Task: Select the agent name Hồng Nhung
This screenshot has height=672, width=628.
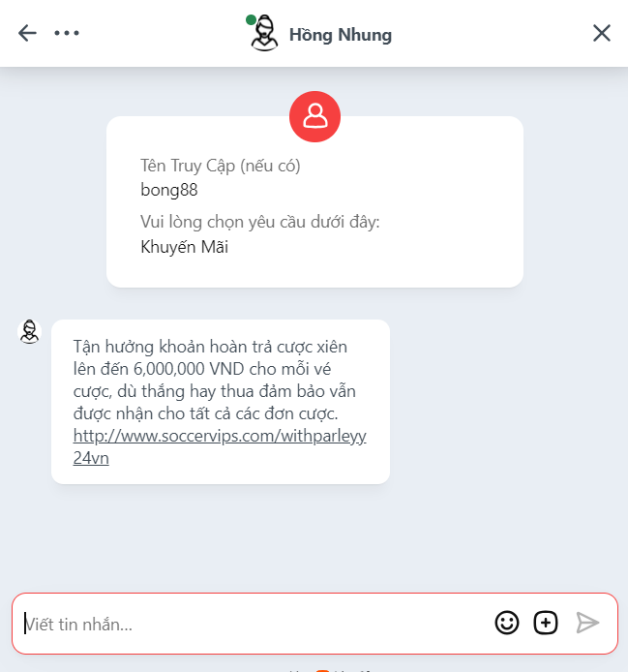Action: [341, 35]
